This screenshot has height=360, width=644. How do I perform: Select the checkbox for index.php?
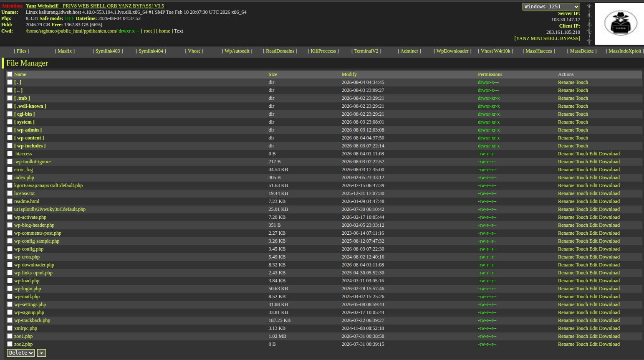[x=10, y=177]
